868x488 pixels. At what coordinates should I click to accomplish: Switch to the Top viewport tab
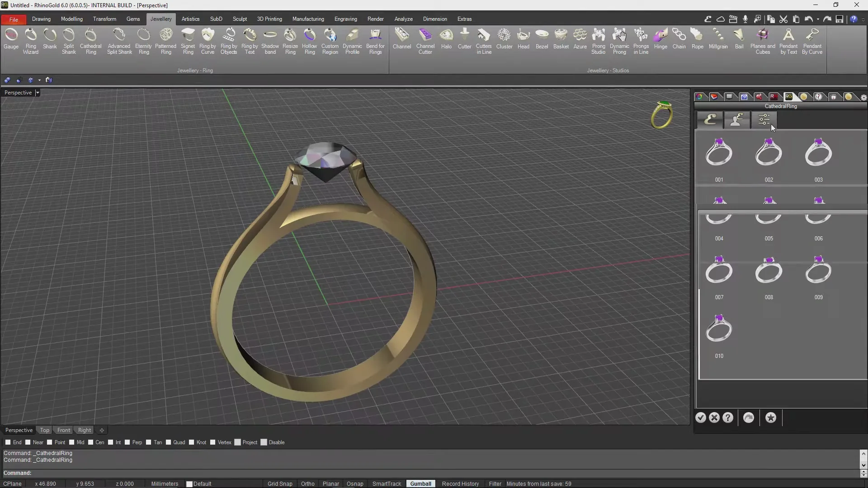coord(44,430)
